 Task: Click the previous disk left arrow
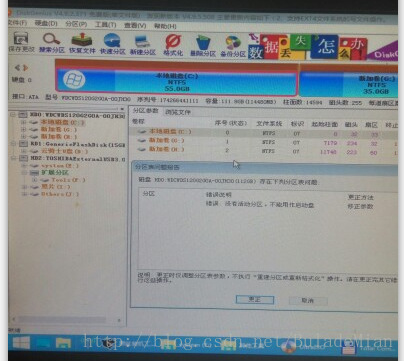[17, 68]
